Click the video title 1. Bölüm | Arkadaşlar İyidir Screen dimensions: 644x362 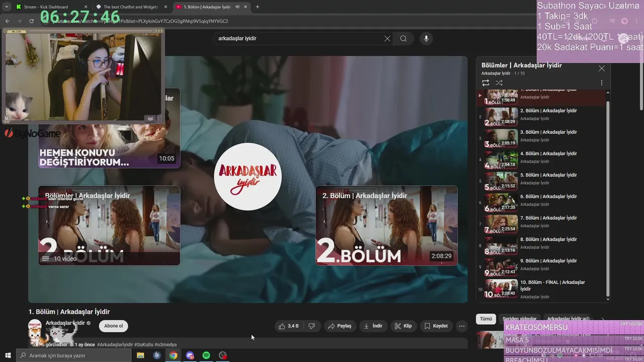(x=69, y=312)
